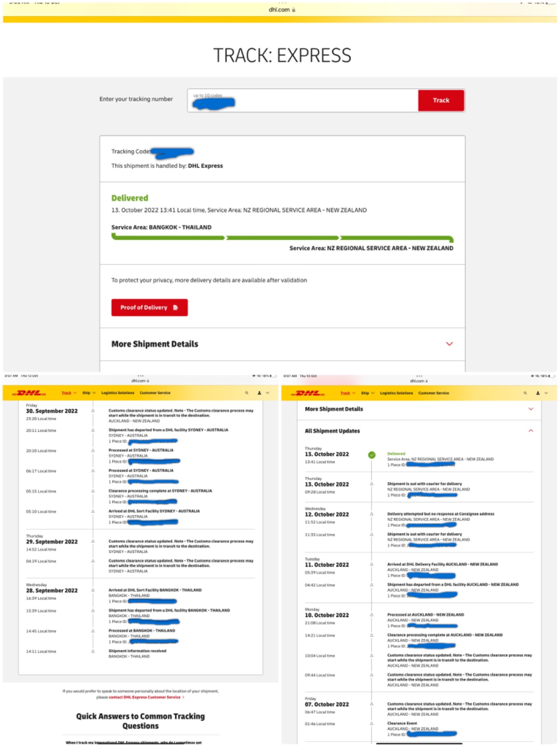The height and width of the screenshot is (747, 560).
Task: Click marker for the Clearance Event entry
Action: pyautogui.click(x=372, y=724)
